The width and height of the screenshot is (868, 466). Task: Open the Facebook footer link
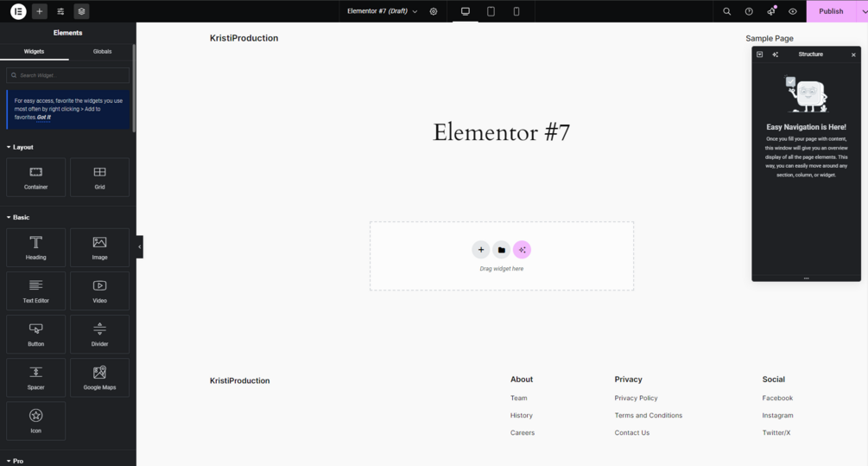777,398
